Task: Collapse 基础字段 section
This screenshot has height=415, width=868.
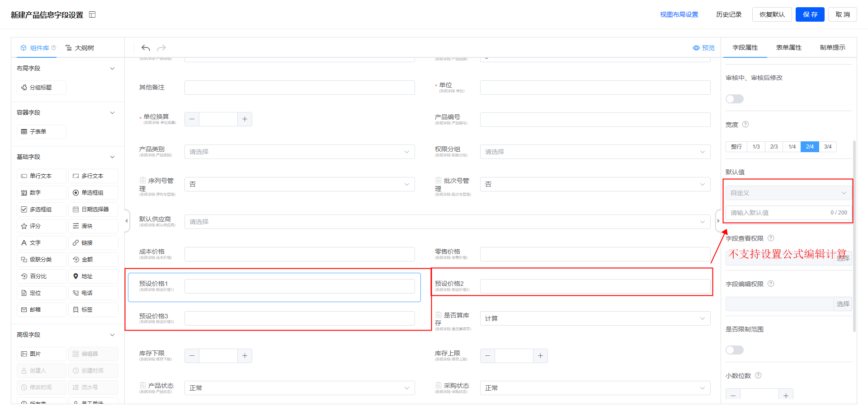Action: 113,157
